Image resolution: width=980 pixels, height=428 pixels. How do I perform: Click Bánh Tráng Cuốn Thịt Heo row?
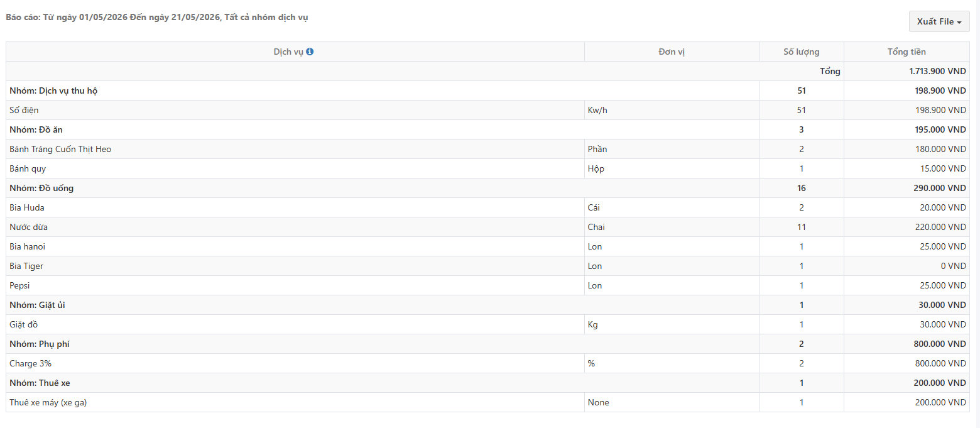[488, 149]
